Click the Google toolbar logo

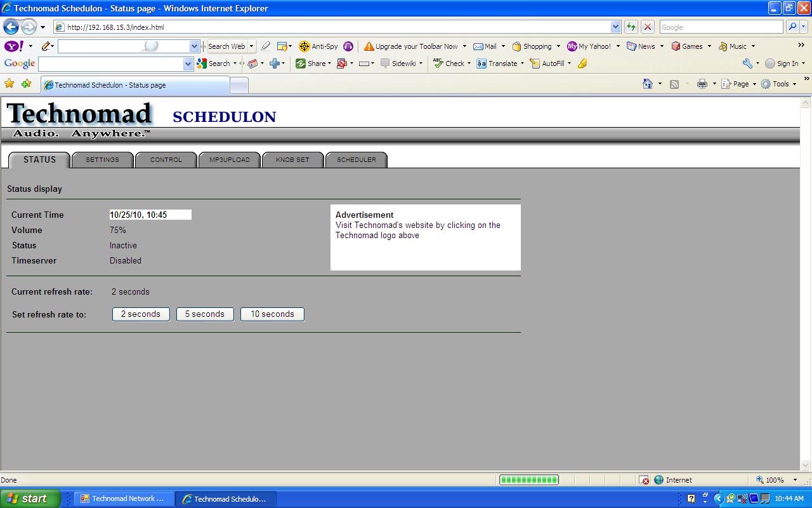pyautogui.click(x=19, y=63)
